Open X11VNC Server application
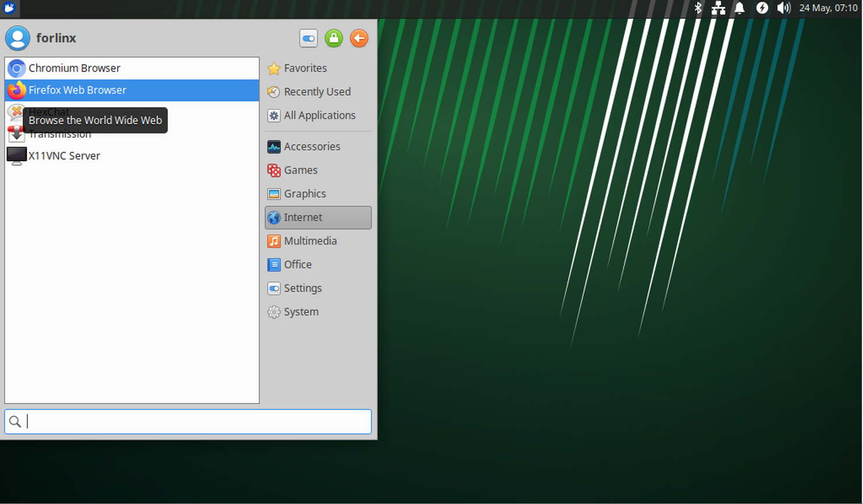This screenshot has height=504, width=863. (132, 156)
